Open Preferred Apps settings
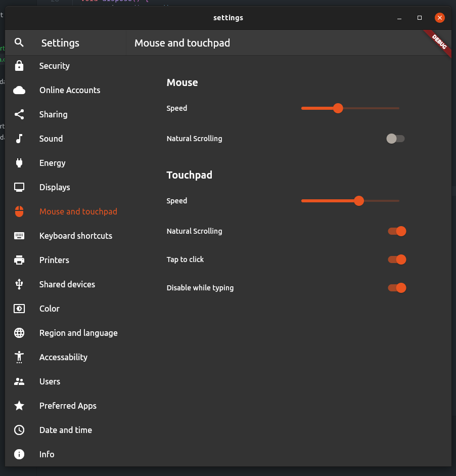 tap(68, 406)
